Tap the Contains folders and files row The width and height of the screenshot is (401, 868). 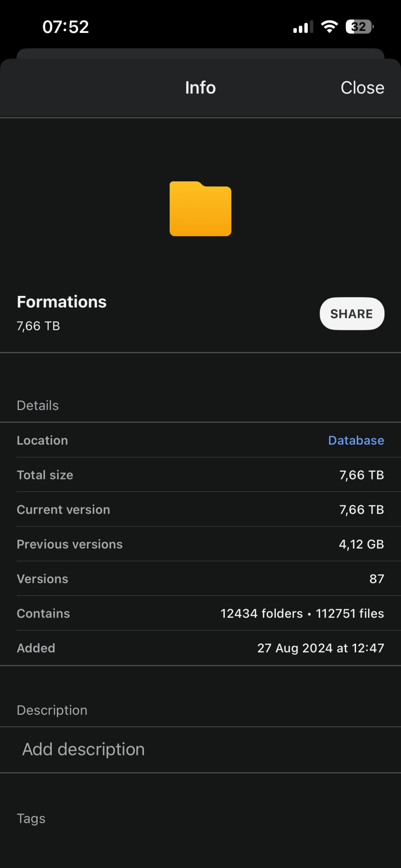(200, 613)
